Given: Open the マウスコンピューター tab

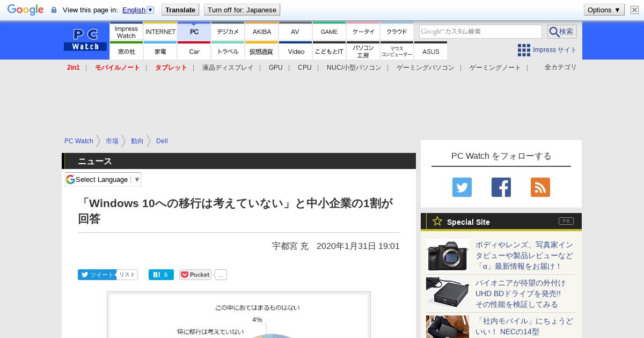Looking at the screenshot, I should pos(397,51).
